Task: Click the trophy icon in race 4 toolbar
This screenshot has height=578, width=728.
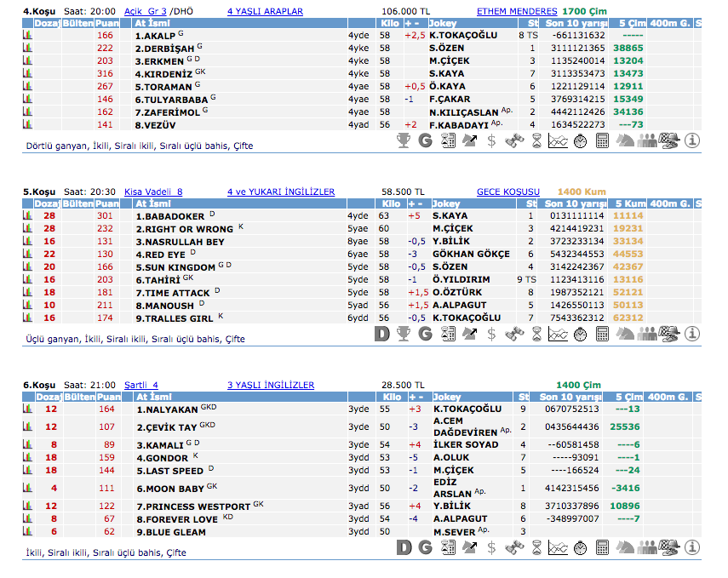Action: click(x=404, y=141)
